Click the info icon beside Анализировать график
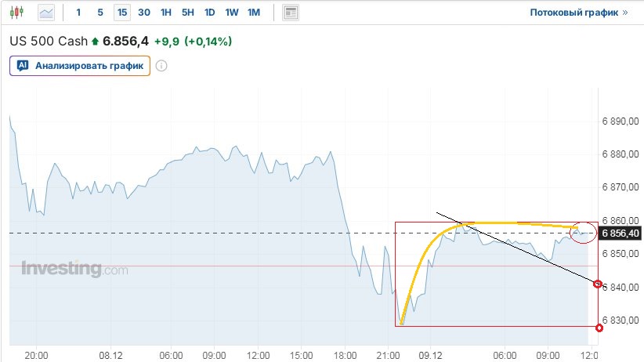 (161, 66)
